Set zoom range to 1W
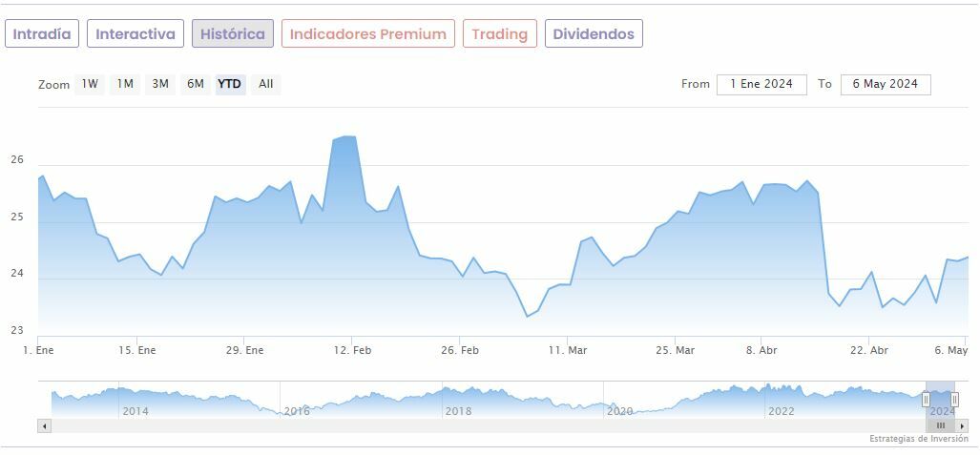This screenshot has width=980, height=455. tap(90, 84)
